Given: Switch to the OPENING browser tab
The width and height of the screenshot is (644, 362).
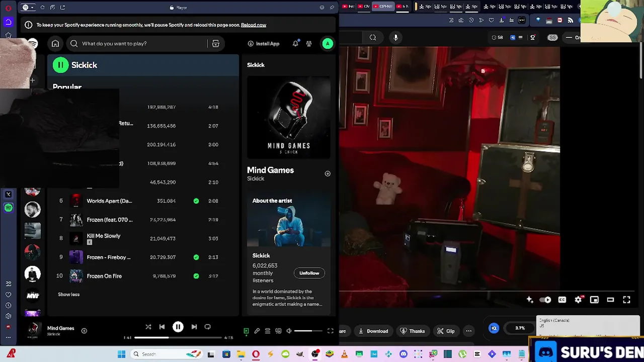Looking at the screenshot, I should [x=382, y=7].
